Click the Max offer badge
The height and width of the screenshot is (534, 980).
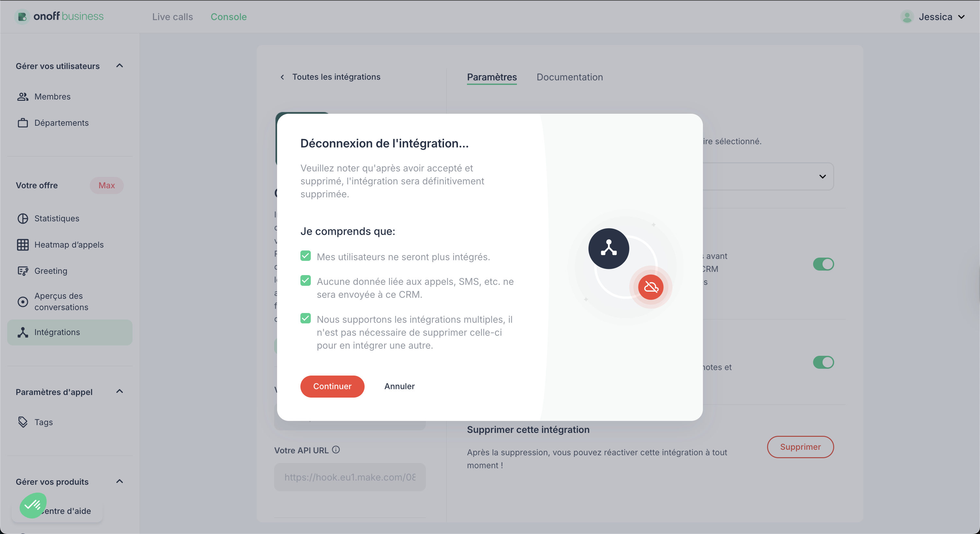107,186
